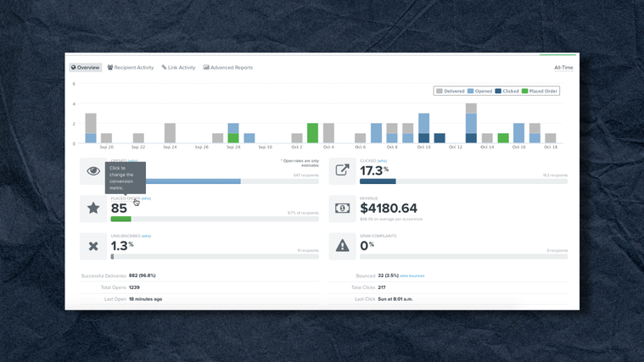Toggle the Placed Order legend entry
Screen dimensions: 644x362
[540, 91]
